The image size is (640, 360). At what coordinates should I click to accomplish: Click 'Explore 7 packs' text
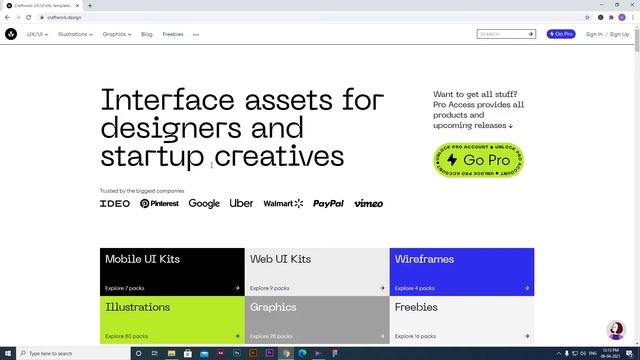124,288
